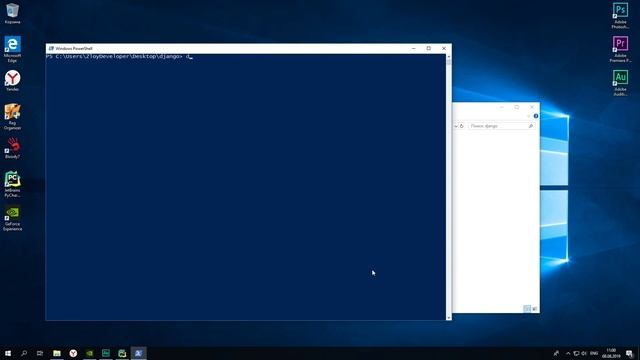Image resolution: width=640 pixels, height=360 pixels.
Task: Select the active PowerShell taskbar button
Action: [x=138, y=353]
